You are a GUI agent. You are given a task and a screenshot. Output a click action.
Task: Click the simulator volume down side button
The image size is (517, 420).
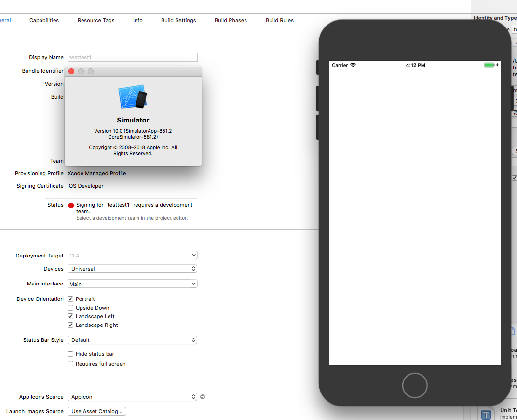(x=317, y=127)
